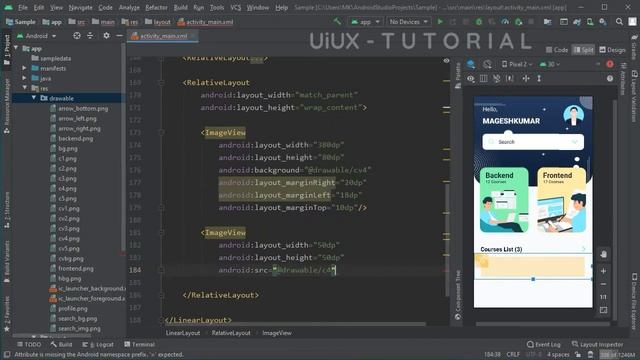Toggle the 1: Project side panel
Image resolution: width=640 pixels, height=360 pixels.
tap(7, 49)
